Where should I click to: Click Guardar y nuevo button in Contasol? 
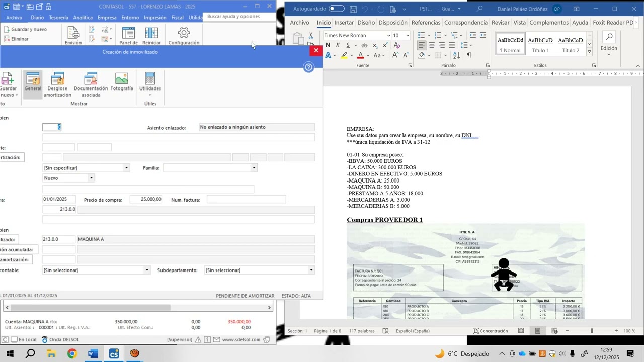click(x=25, y=29)
